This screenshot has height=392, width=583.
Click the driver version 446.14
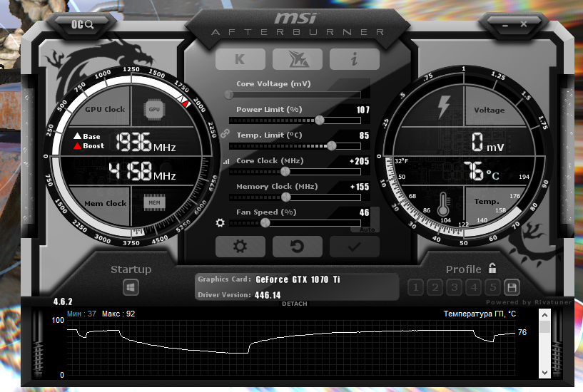[268, 295]
